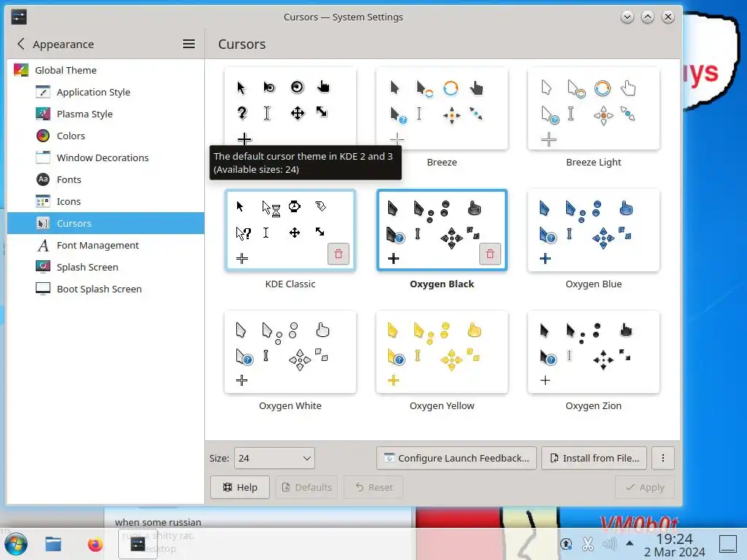
Task: Delete the KDE Classic cursor theme
Action: (x=338, y=254)
